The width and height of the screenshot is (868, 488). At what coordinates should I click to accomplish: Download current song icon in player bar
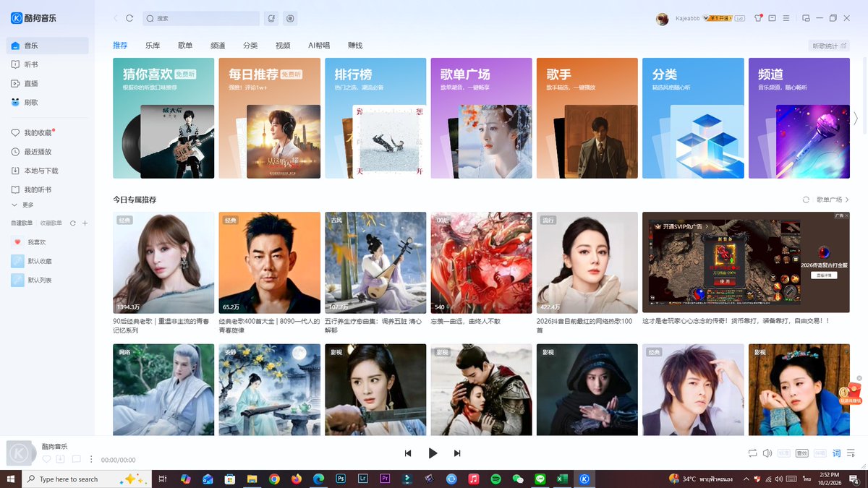pyautogui.click(x=61, y=459)
